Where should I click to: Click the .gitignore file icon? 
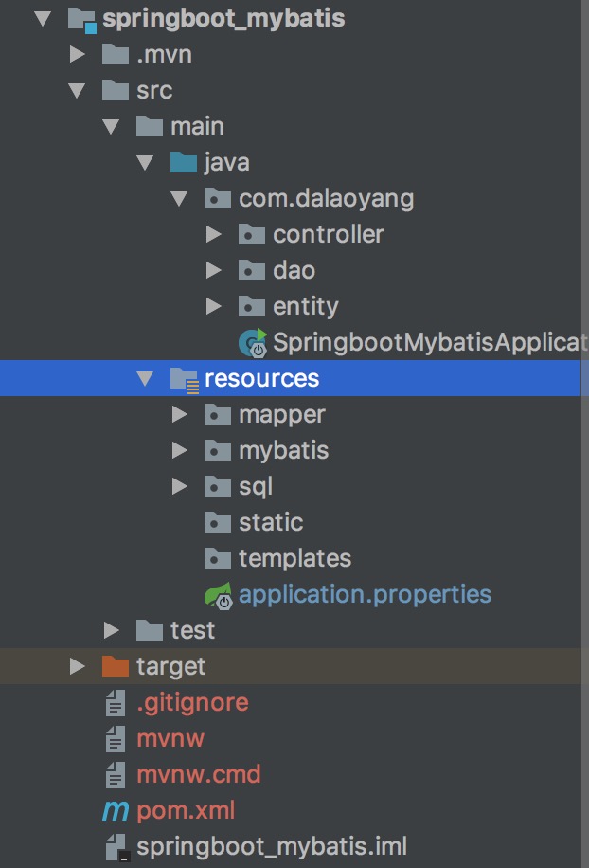(116, 703)
